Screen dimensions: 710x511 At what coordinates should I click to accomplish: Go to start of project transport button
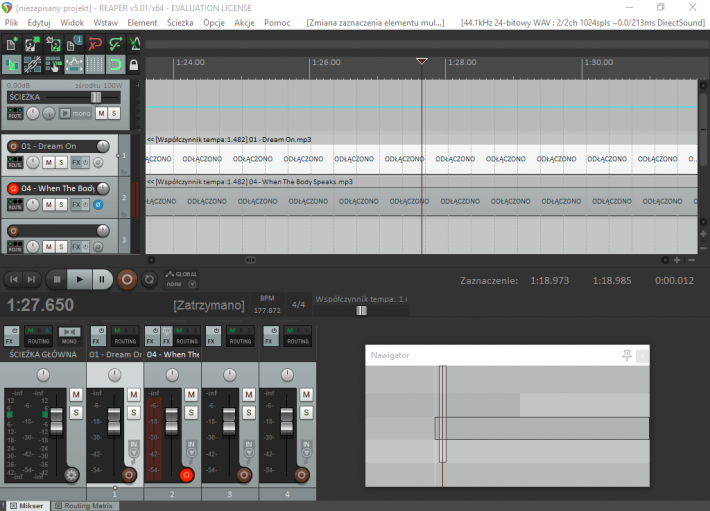point(14,279)
